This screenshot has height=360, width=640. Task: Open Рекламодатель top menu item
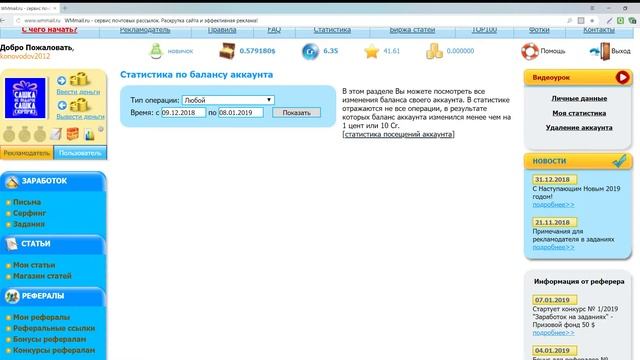[145, 30]
